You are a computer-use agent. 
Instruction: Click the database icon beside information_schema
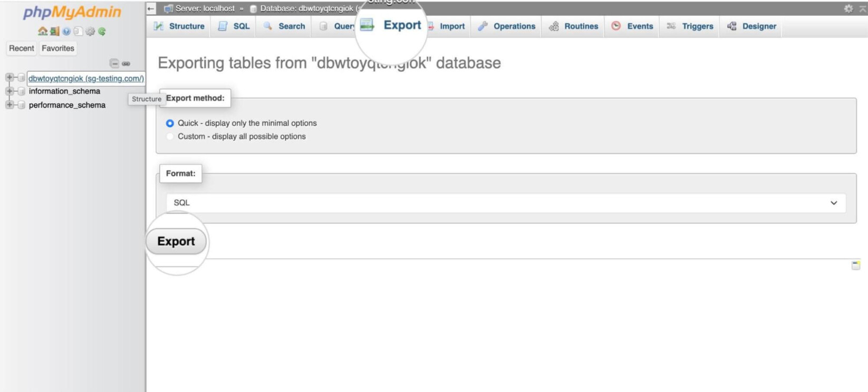tap(21, 91)
